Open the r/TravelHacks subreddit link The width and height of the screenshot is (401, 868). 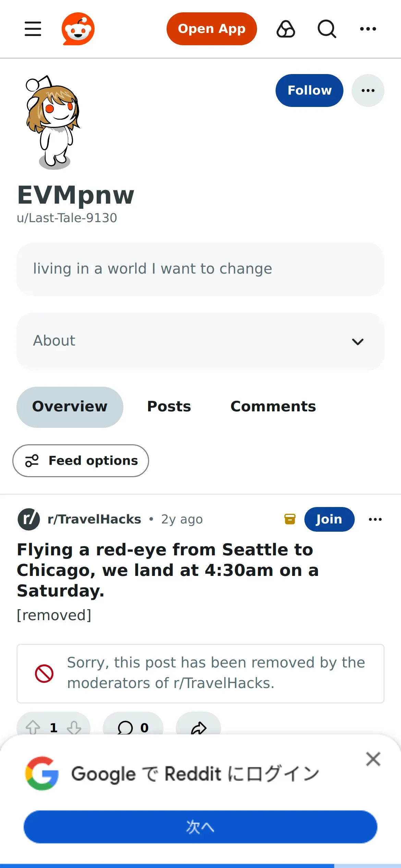pos(94,519)
